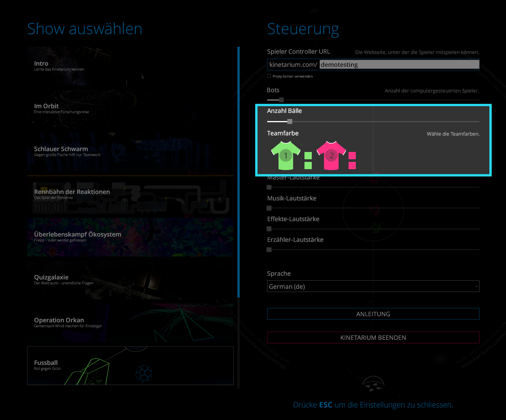Pick the Schlauer Schwarm show
The height and width of the screenshot is (420, 506).
click(x=130, y=151)
